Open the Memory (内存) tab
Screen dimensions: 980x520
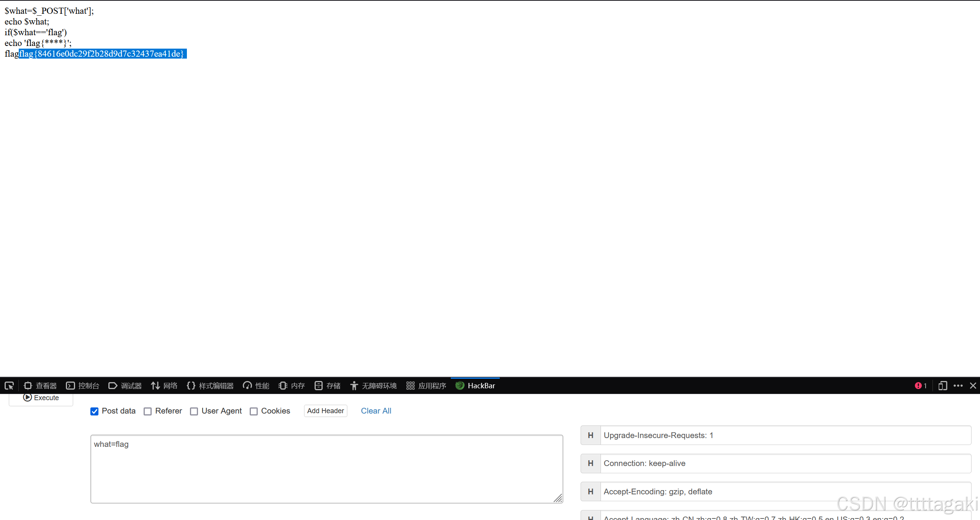[x=292, y=386]
